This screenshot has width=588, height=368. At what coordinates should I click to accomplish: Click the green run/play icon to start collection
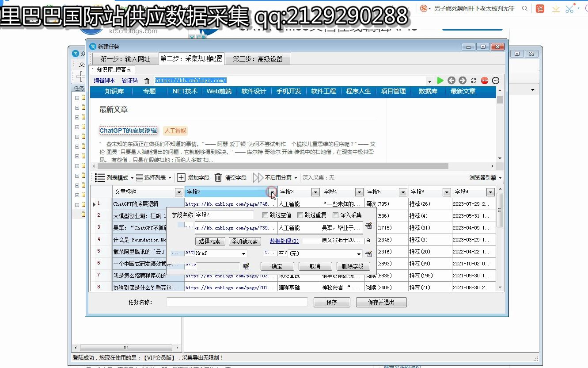coord(440,80)
